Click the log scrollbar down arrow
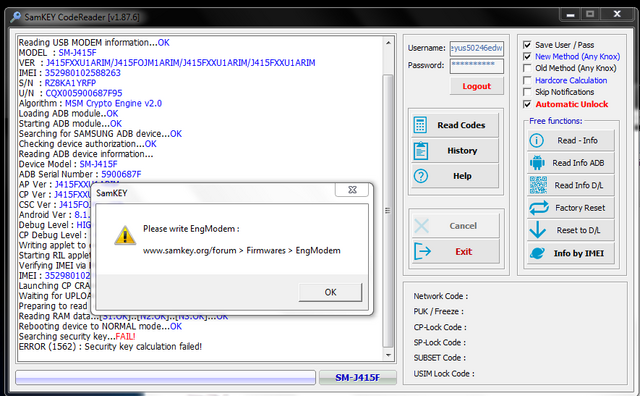Image resolution: width=640 pixels, height=396 pixels. point(389,355)
